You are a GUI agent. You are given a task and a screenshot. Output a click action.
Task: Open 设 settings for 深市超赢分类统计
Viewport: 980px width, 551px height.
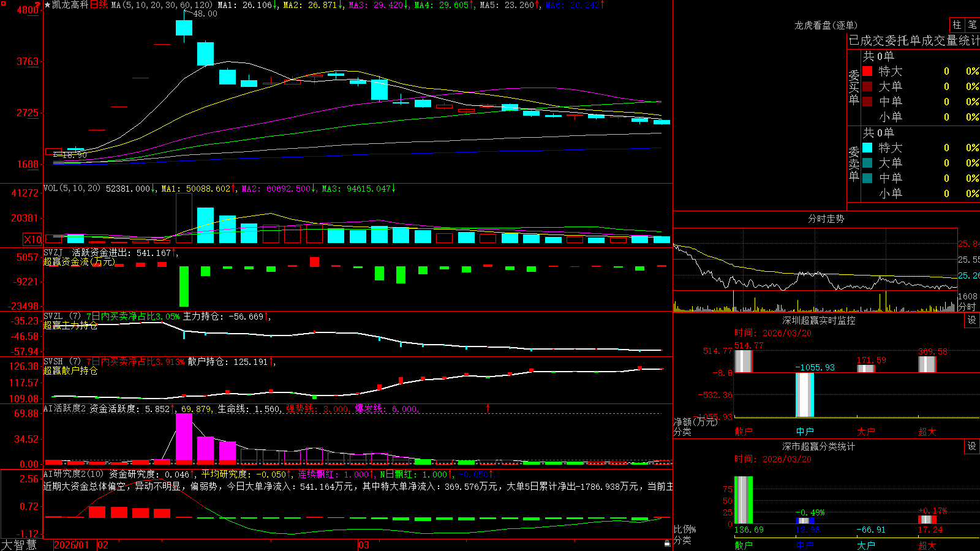coord(972,446)
